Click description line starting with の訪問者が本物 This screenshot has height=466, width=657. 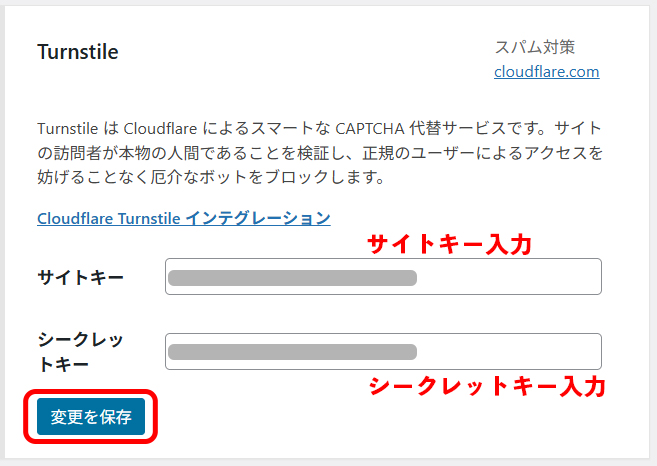320,154
